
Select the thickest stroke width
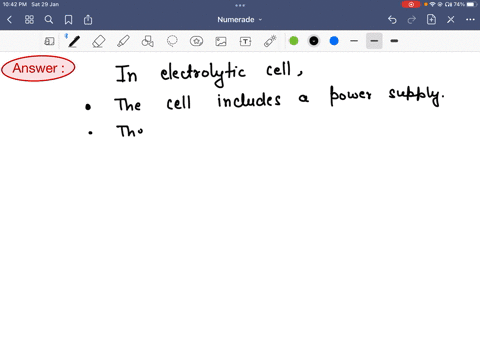394,41
